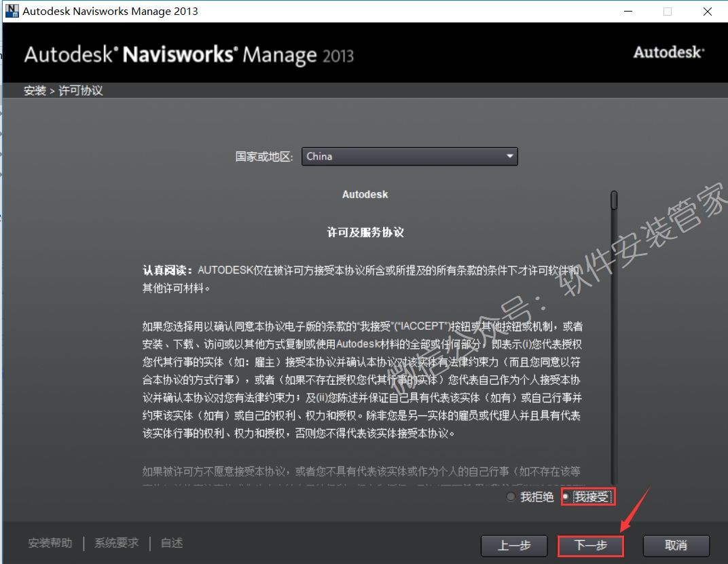
Task: Go back with the 上一步 button
Action: [x=513, y=545]
